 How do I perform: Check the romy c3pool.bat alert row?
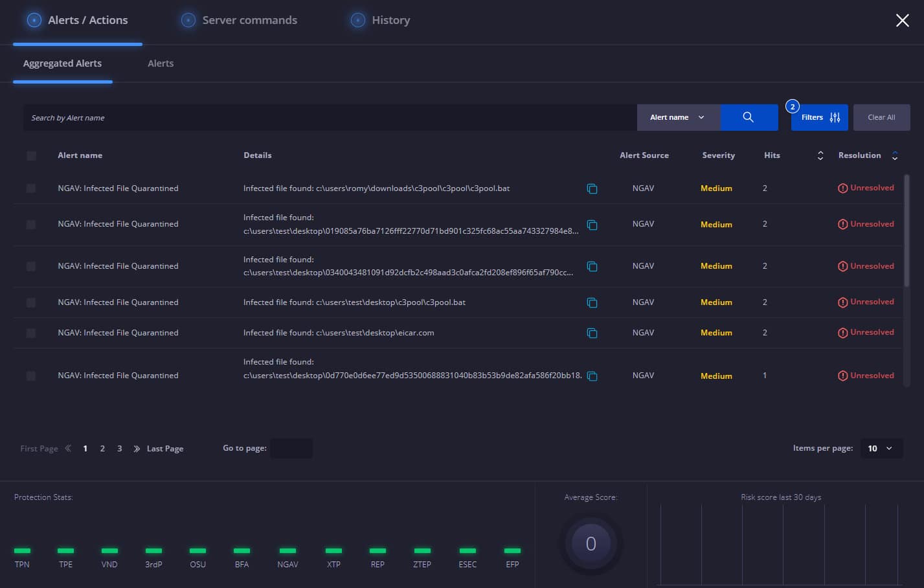point(31,188)
